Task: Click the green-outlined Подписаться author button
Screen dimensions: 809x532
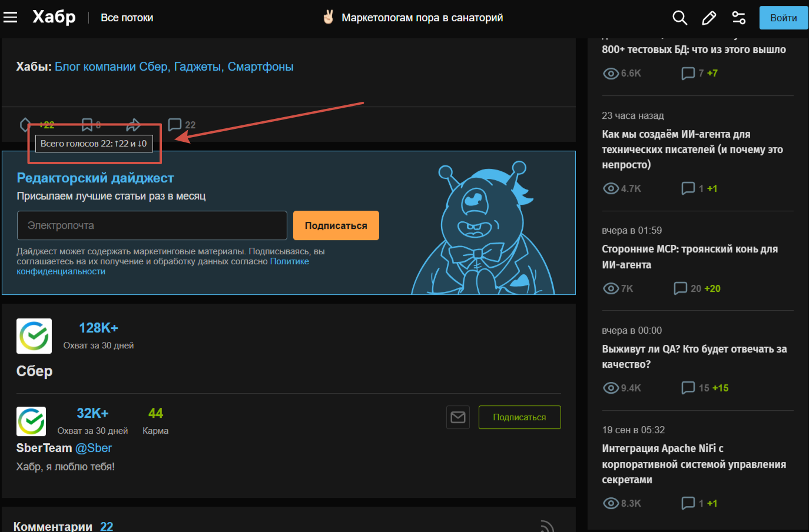Action: pos(519,417)
